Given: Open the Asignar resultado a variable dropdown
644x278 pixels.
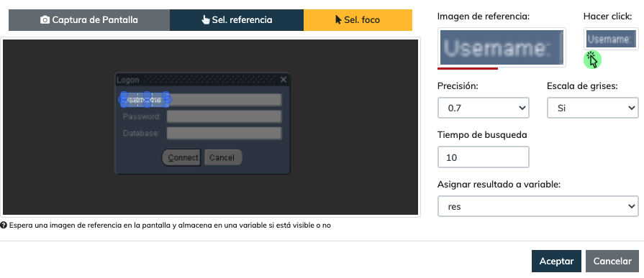Looking at the screenshot, I should [538, 206].
